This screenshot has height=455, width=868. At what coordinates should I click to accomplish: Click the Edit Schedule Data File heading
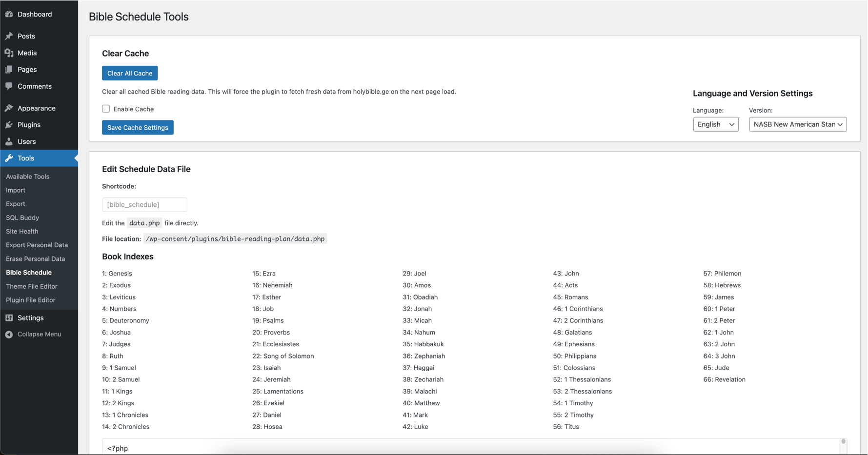click(x=146, y=169)
